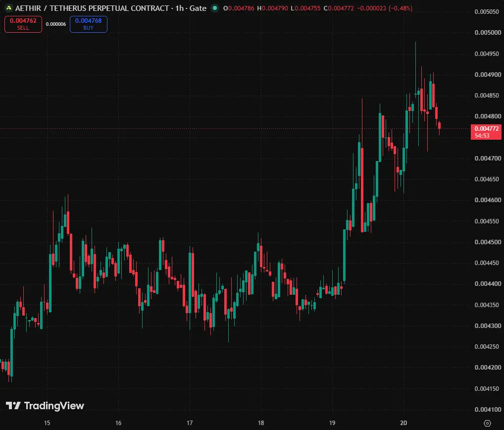This screenshot has width=504, height=430.
Task: Click date label 15 on time axis
Action: click(47, 423)
